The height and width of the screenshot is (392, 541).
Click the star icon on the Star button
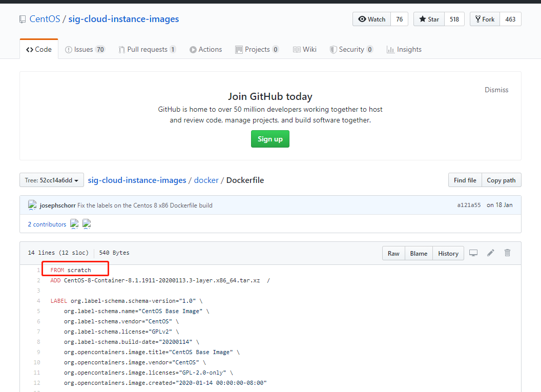click(x=422, y=19)
